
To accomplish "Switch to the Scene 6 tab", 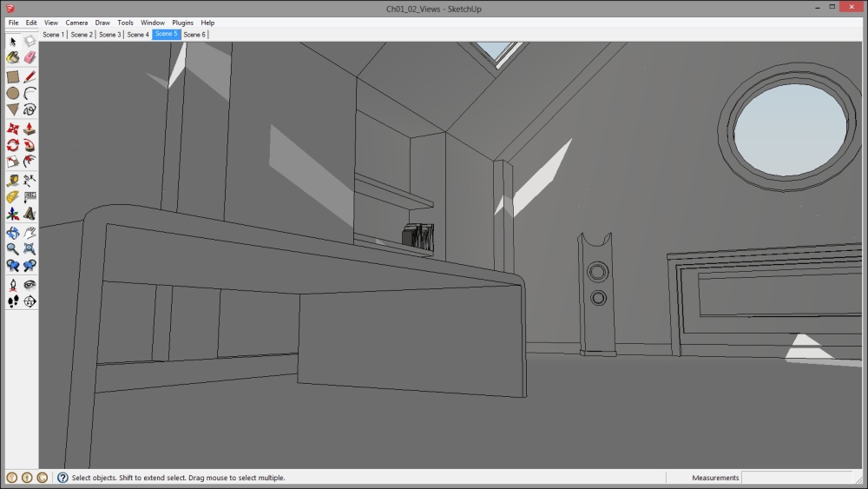I will 194,35.
